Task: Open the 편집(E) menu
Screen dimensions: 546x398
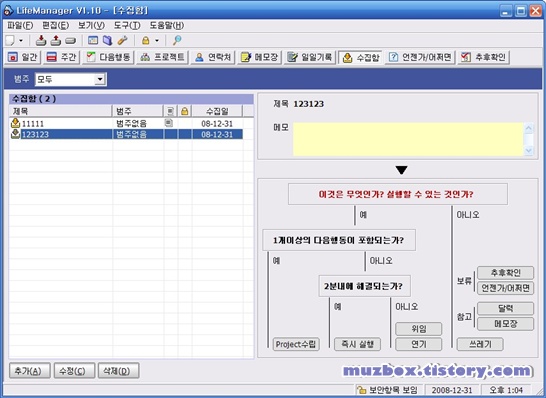Action: [55, 25]
